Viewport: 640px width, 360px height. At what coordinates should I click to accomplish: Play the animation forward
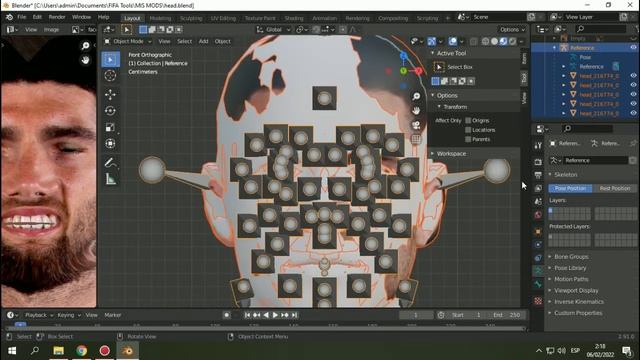click(x=275, y=315)
